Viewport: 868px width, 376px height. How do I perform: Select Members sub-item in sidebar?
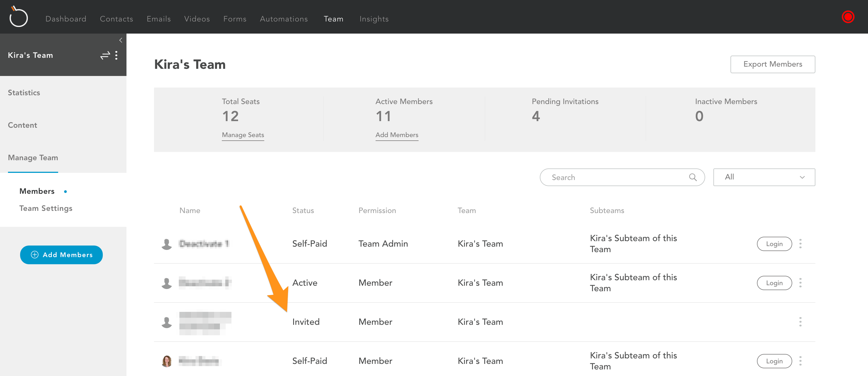click(x=37, y=191)
